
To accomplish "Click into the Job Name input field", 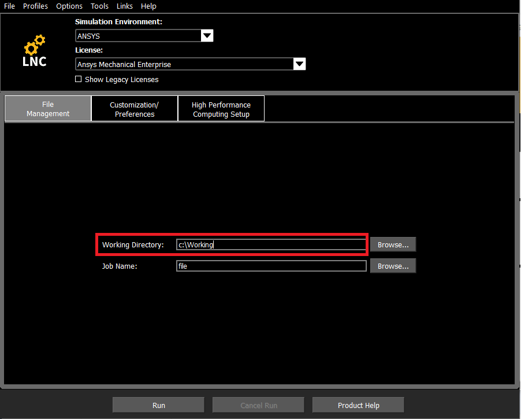I will tap(271, 266).
